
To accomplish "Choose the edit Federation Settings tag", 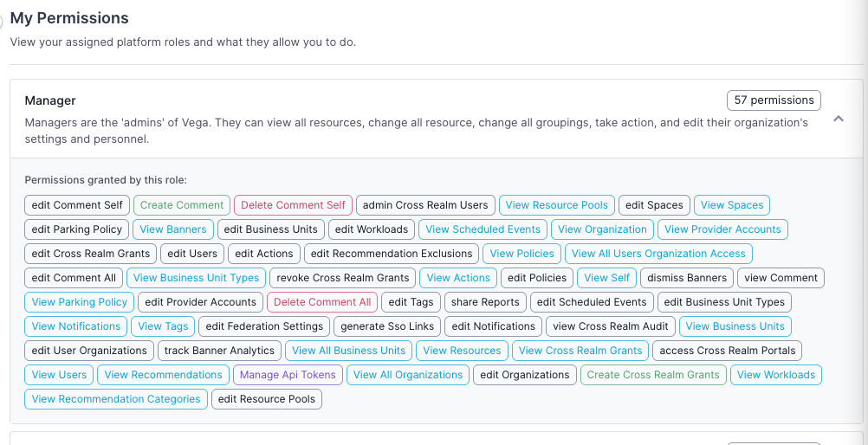I will 265,326.
